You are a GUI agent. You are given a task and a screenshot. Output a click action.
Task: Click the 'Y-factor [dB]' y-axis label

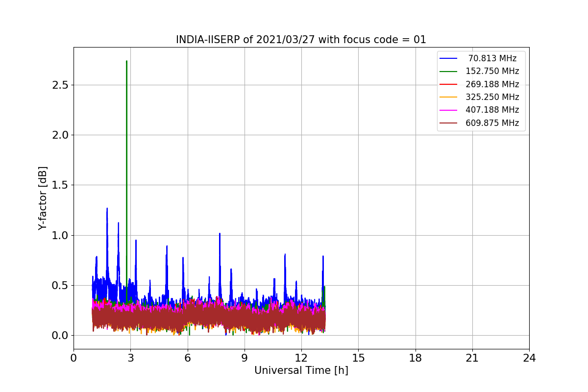point(43,198)
